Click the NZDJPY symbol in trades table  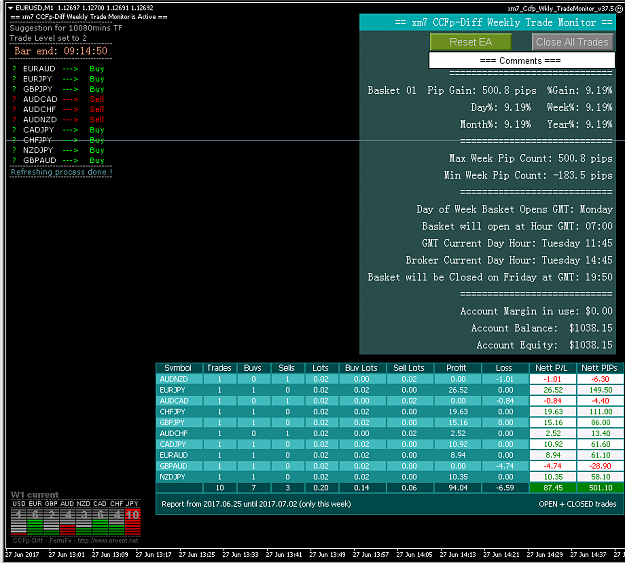173,477
